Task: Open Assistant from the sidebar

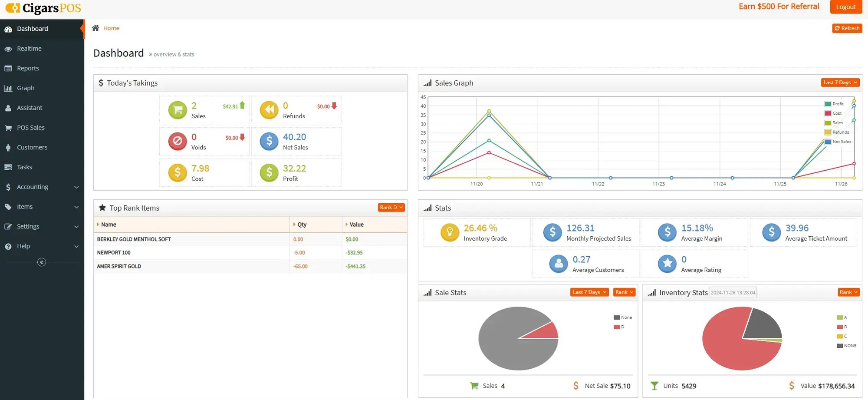Action: pos(42,108)
